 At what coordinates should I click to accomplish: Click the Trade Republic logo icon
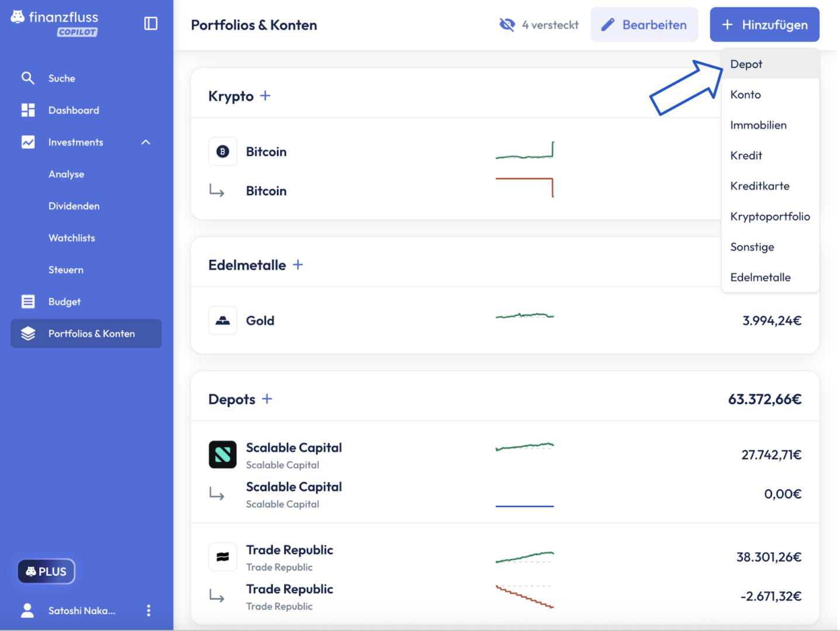[x=223, y=557]
